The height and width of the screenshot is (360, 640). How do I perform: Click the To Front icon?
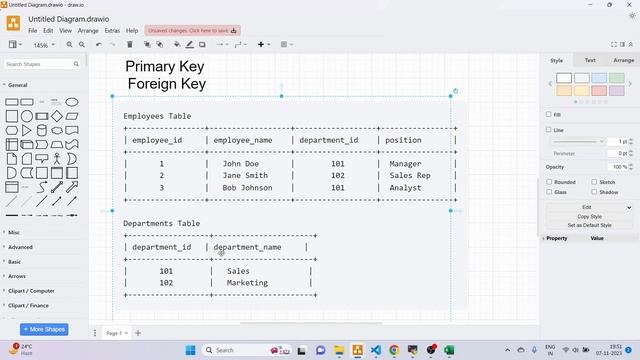(x=147, y=44)
